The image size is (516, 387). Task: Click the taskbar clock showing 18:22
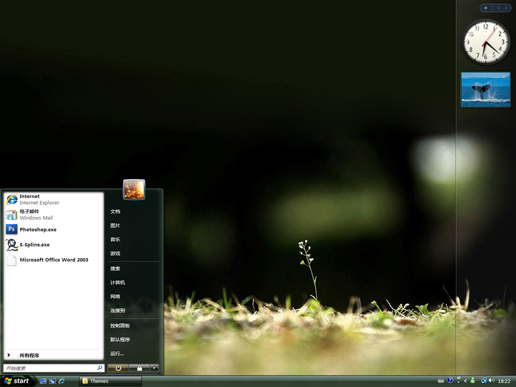click(x=504, y=381)
